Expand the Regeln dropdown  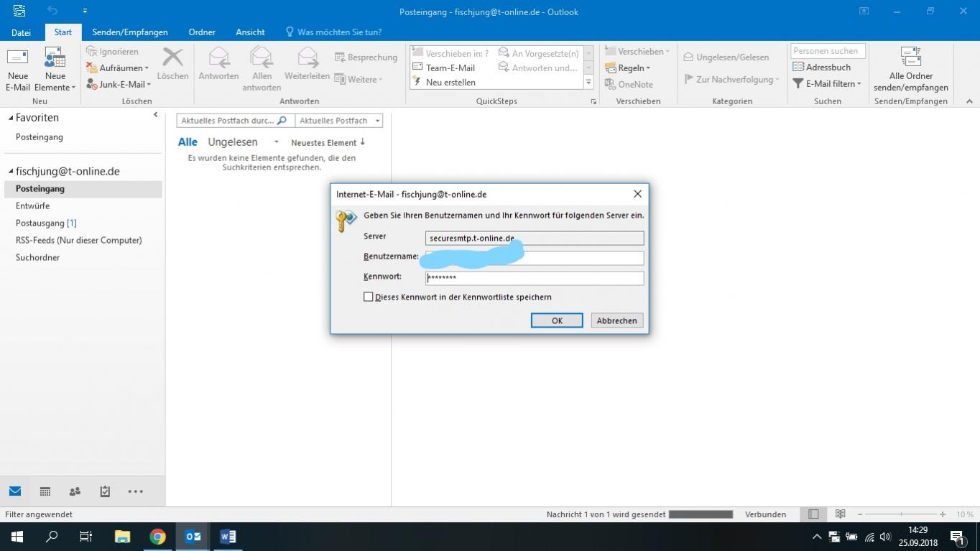pos(628,68)
